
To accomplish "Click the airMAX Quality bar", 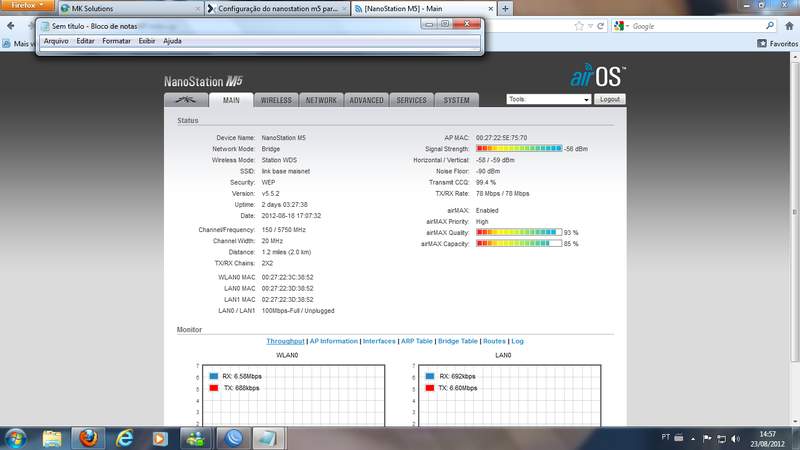I will [x=519, y=232].
